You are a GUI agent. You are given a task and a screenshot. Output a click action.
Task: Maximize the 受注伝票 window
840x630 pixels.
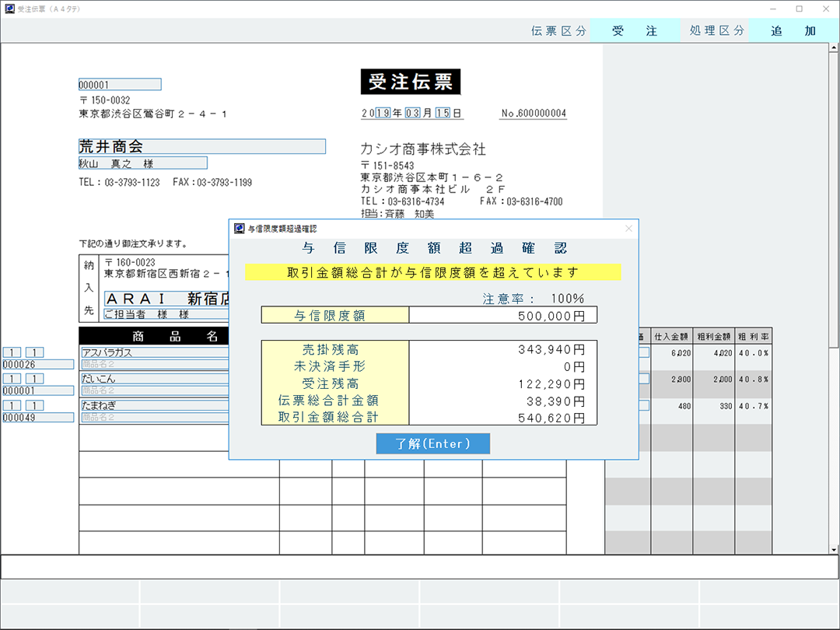tap(800, 9)
